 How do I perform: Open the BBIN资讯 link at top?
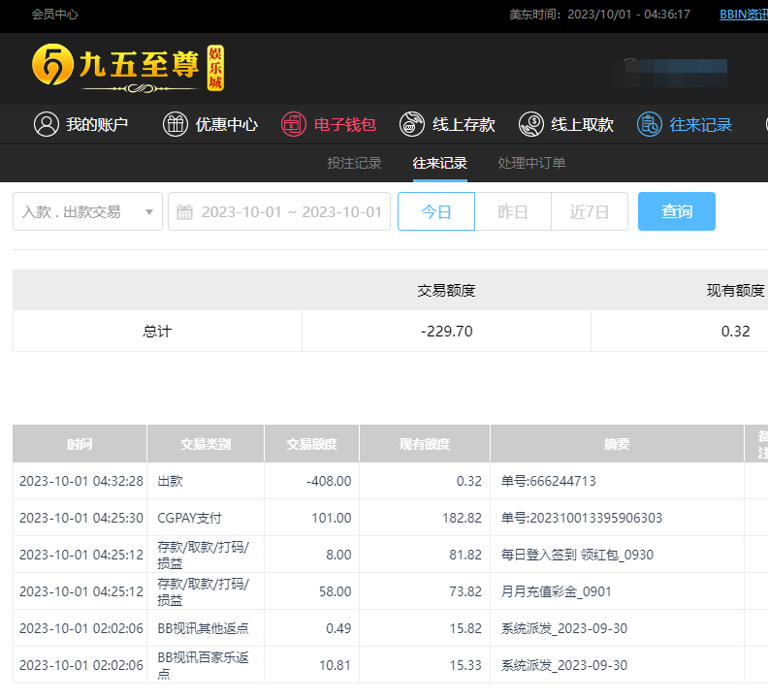pyautogui.click(x=743, y=15)
